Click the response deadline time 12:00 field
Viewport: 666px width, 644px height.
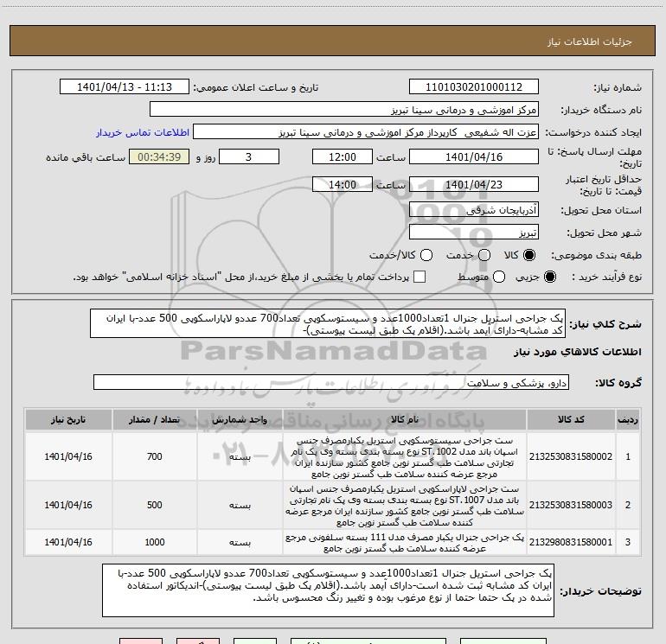[x=343, y=156]
